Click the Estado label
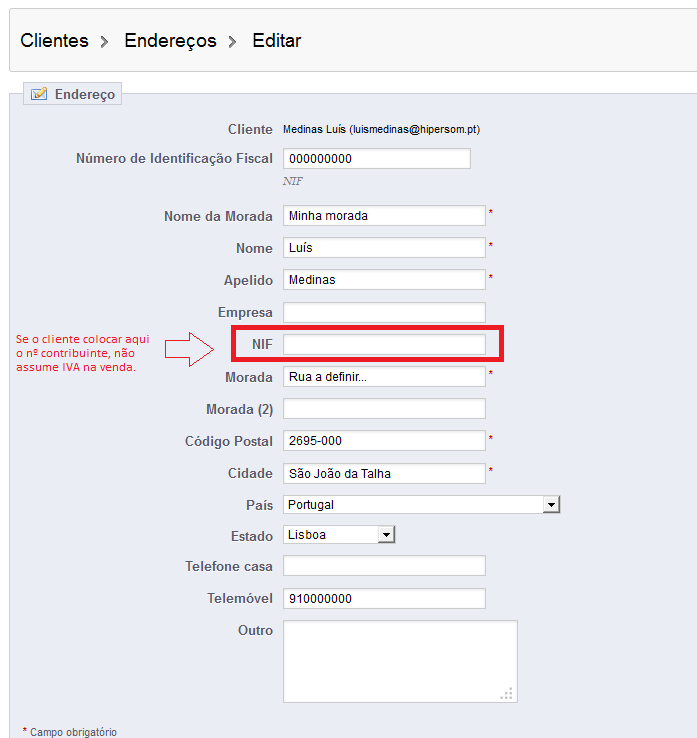Screen dimensions: 697x738 point(252,536)
